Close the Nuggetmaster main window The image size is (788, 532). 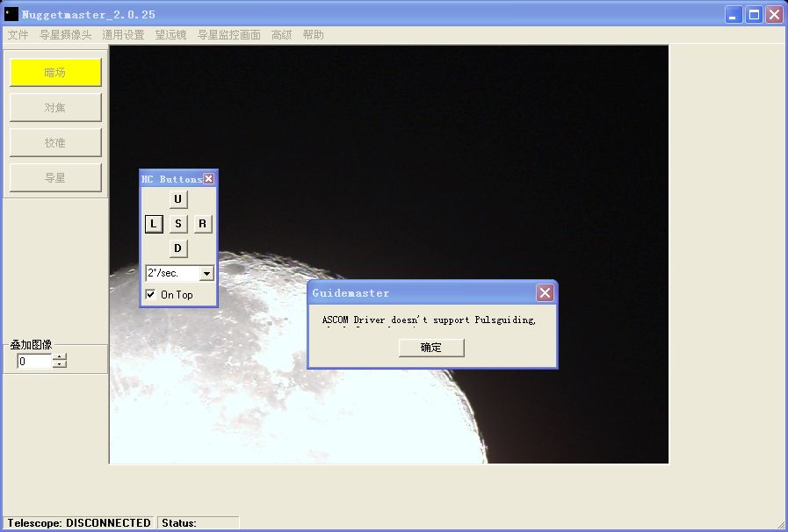(775, 15)
